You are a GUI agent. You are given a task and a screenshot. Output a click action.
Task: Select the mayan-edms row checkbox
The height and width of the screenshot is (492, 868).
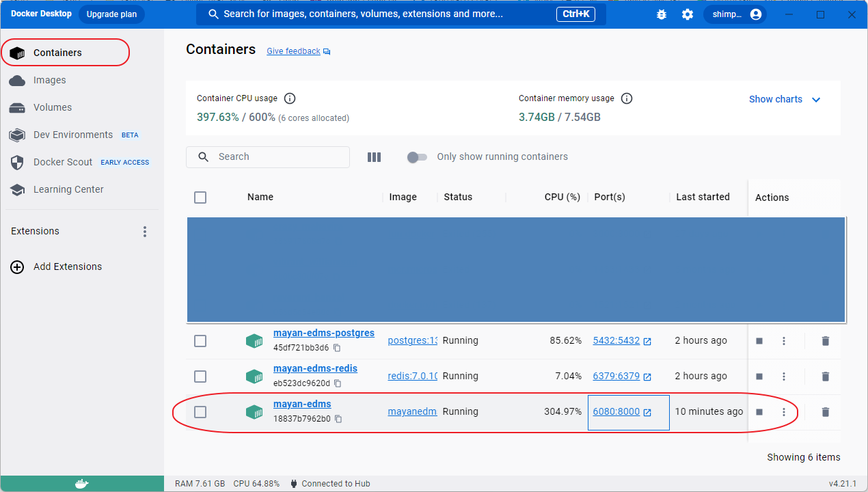click(200, 412)
